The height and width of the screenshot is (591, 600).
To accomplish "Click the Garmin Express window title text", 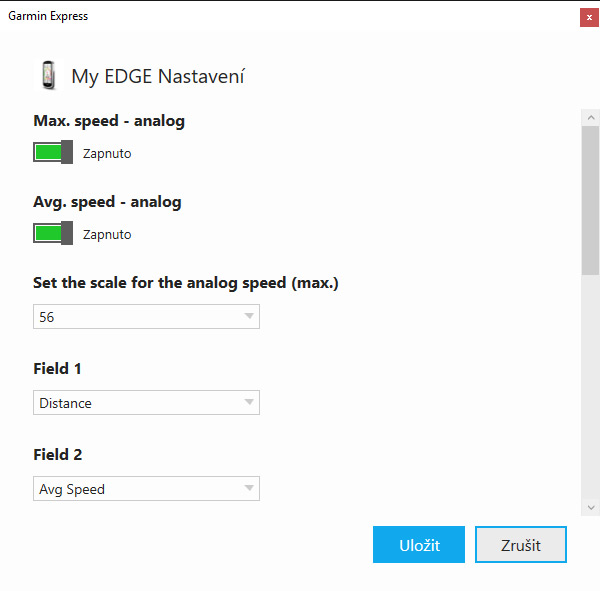I will point(48,16).
